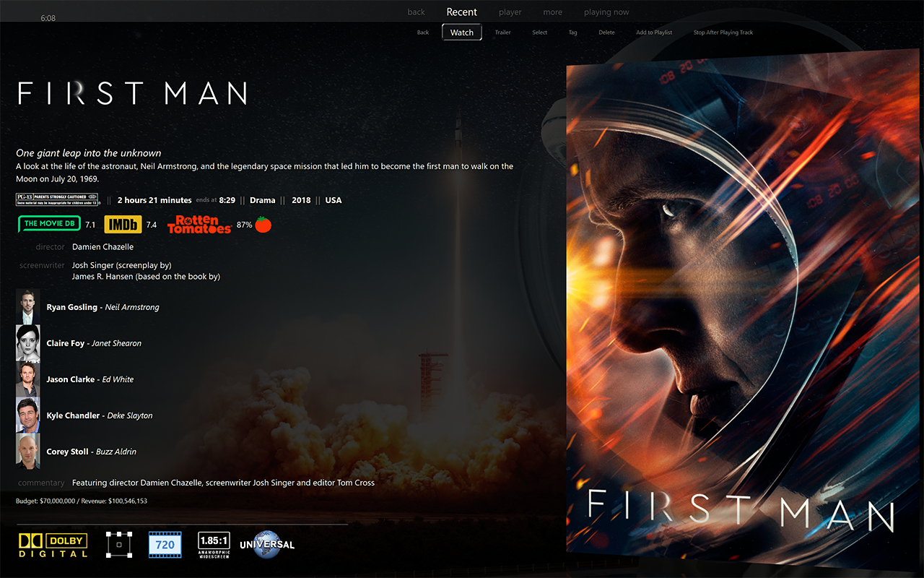
Task: Click the tagline 'One giant leap into the unknown'
Action: 89,153
